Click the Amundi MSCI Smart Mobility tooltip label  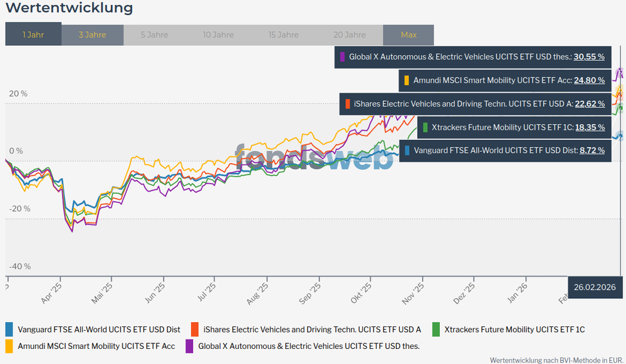point(493,80)
